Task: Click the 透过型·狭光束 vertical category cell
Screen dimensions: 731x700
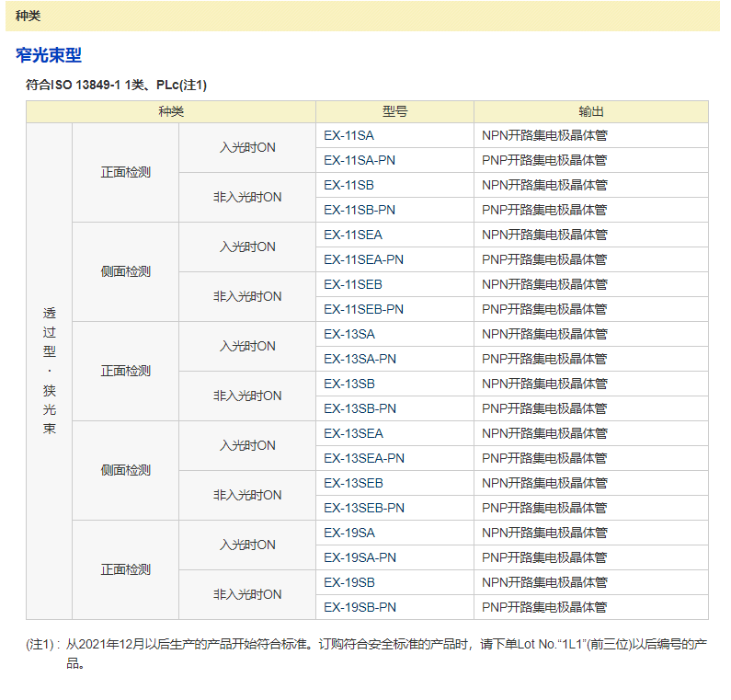Action: (x=50, y=371)
